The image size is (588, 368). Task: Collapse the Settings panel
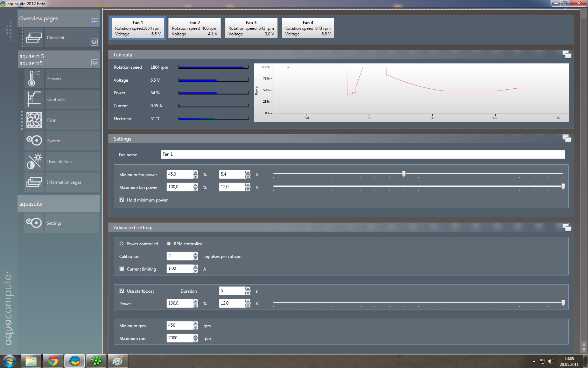pos(567,138)
